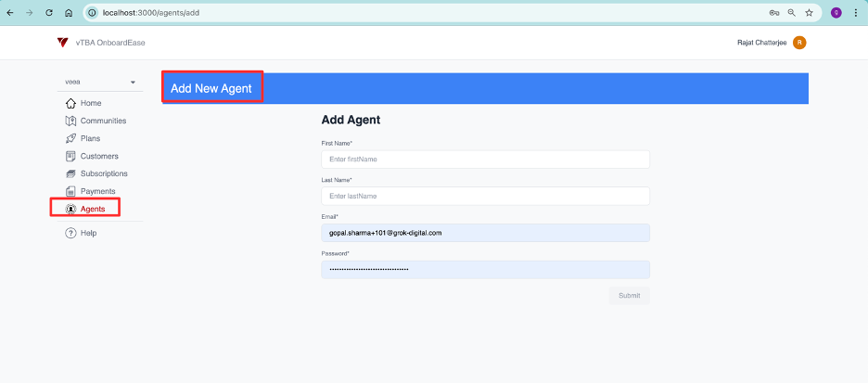Click the Subscriptions stack icon

[70, 173]
